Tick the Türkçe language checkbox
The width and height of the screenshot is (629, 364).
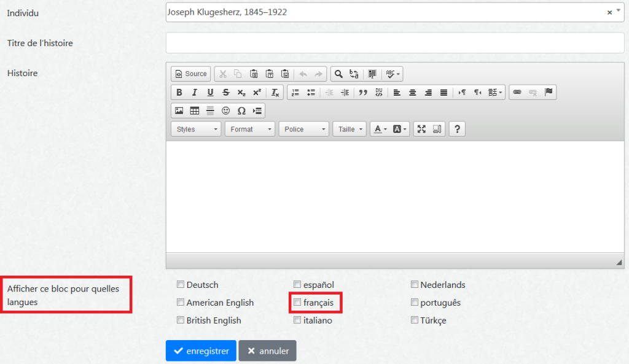(415, 320)
